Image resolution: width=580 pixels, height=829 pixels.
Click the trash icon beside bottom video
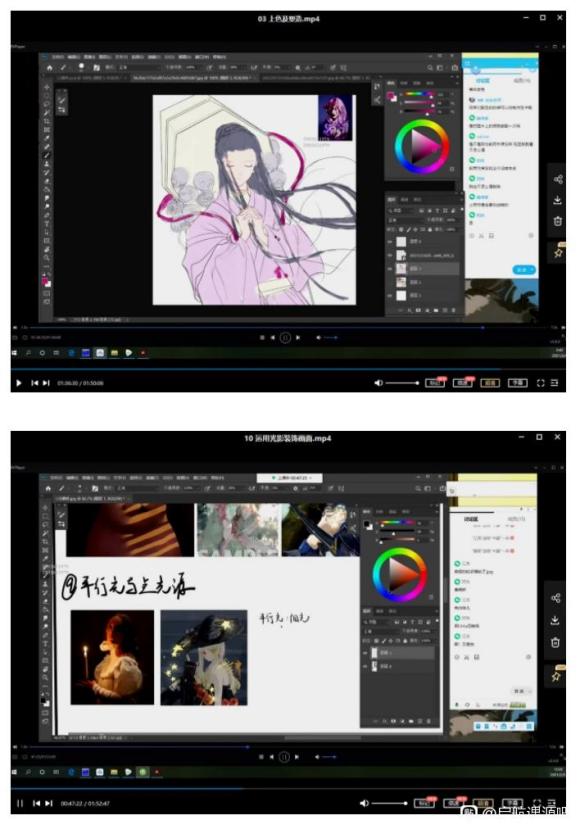coord(556,642)
